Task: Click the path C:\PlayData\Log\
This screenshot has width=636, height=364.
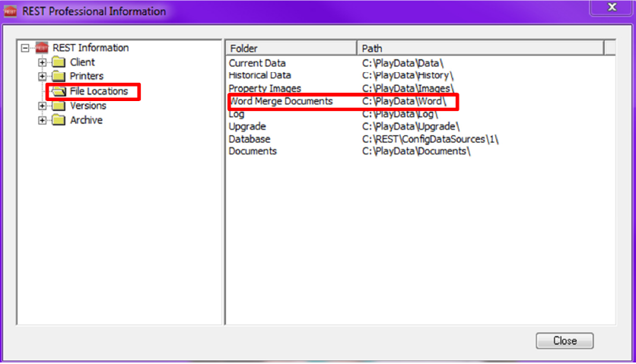Action: 400,114
